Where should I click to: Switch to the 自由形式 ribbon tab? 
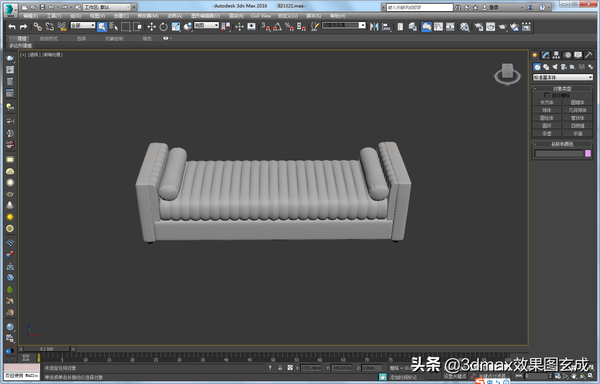coord(49,39)
